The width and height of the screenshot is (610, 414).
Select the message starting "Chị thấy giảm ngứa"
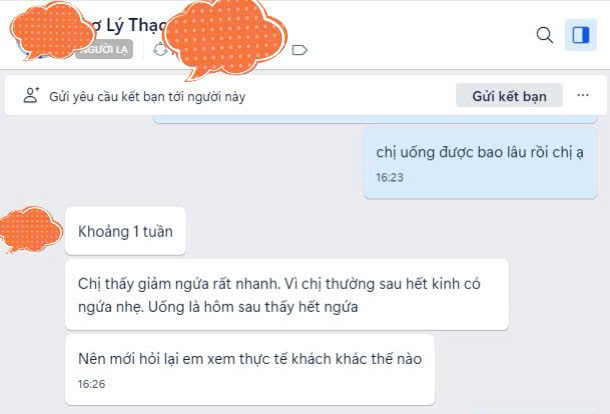coord(287,295)
